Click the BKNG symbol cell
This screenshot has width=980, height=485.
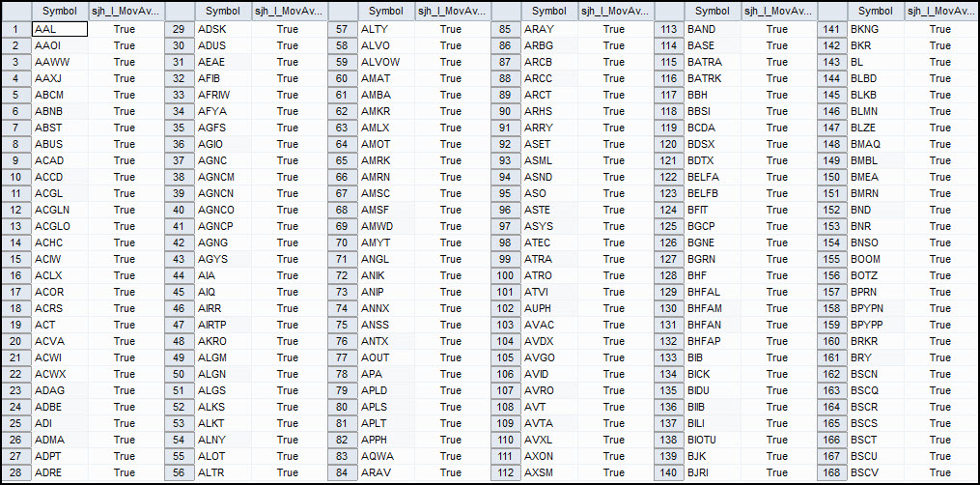877,29
